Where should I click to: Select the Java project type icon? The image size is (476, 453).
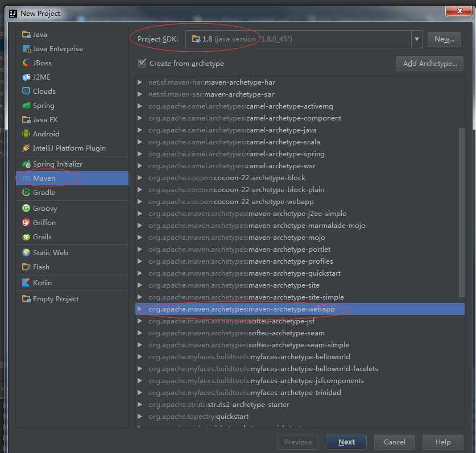pyautogui.click(x=26, y=35)
